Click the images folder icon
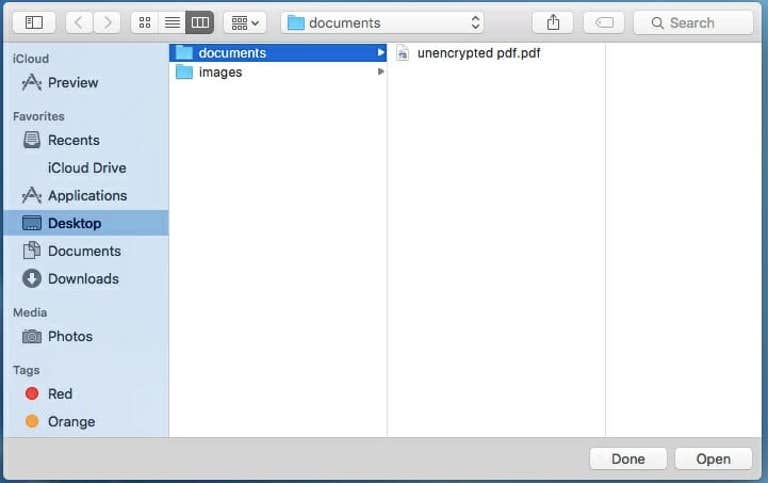Viewport: 768px width, 483px height. click(x=184, y=72)
